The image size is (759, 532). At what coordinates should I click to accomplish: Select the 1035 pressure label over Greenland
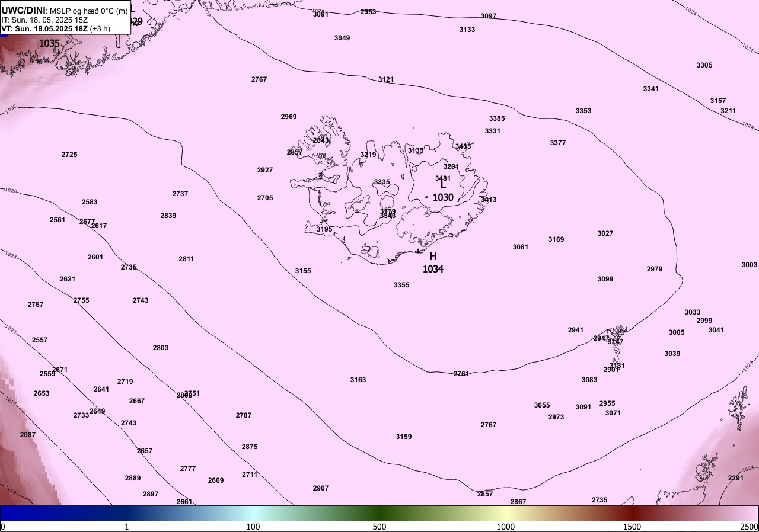click(49, 43)
